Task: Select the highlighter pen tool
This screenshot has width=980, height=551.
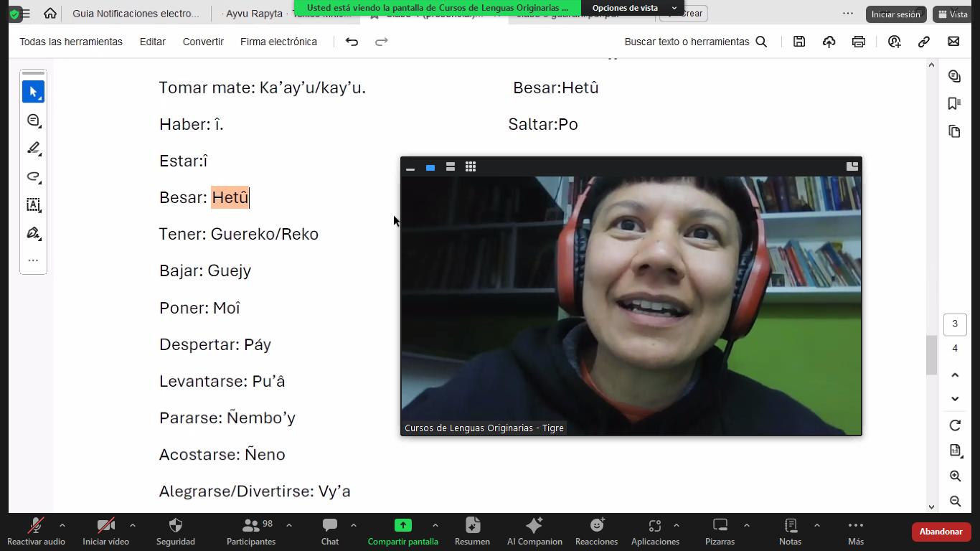Action: click(33, 149)
